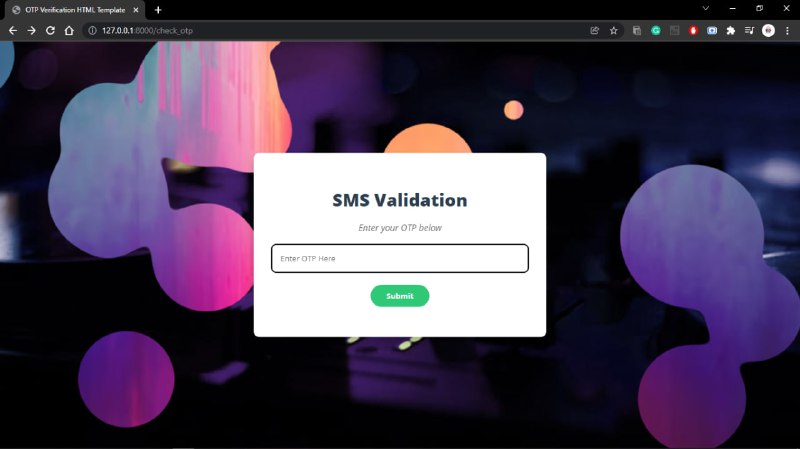Image resolution: width=800 pixels, height=449 pixels.
Task: Go back to the previous page
Action: point(13,31)
